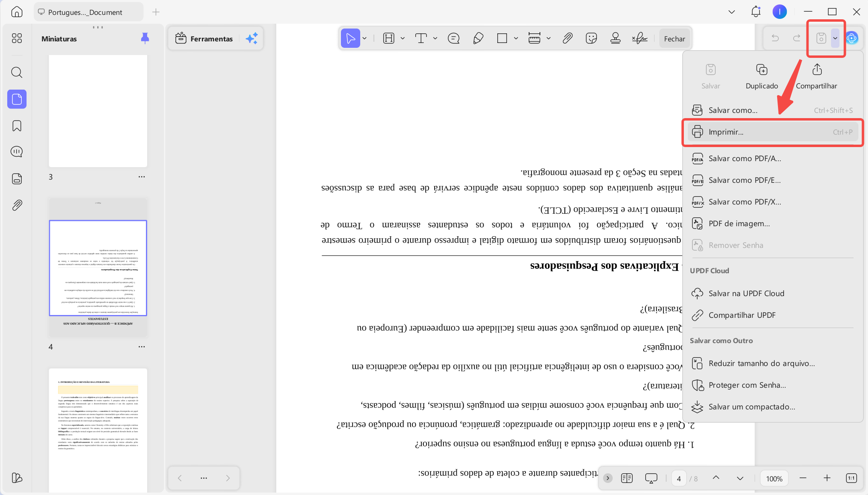
Task: Go to previous page with up chevron
Action: click(716, 478)
